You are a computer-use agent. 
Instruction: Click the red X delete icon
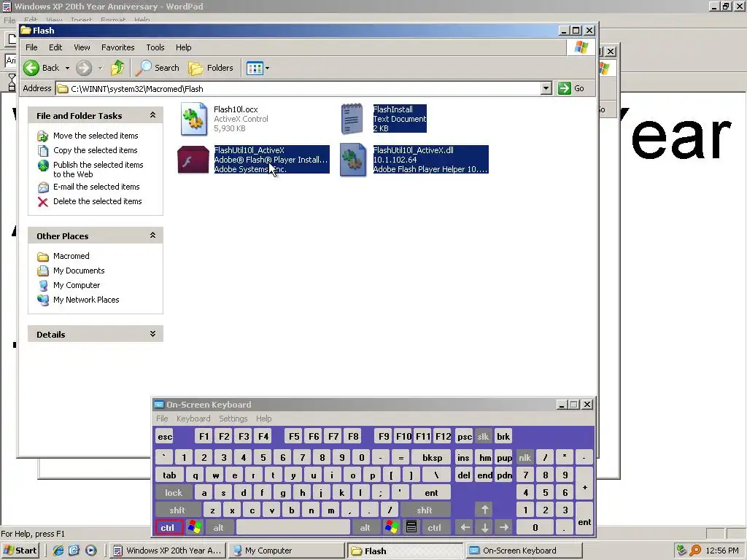(x=43, y=202)
